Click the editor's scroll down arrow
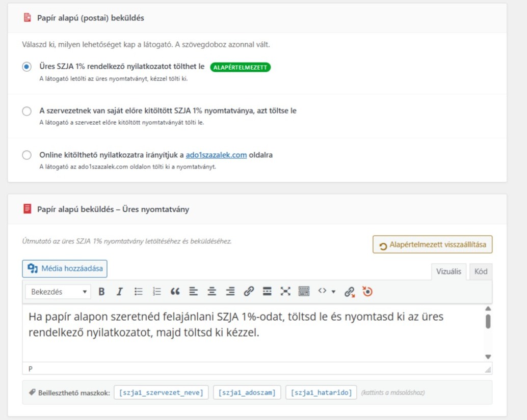The height and width of the screenshot is (420, 527). (488, 357)
